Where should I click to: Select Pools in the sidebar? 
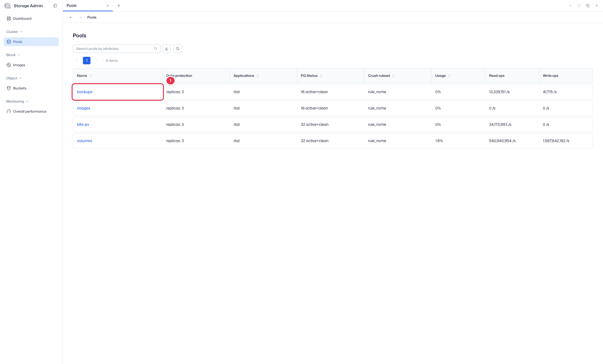[x=31, y=42]
